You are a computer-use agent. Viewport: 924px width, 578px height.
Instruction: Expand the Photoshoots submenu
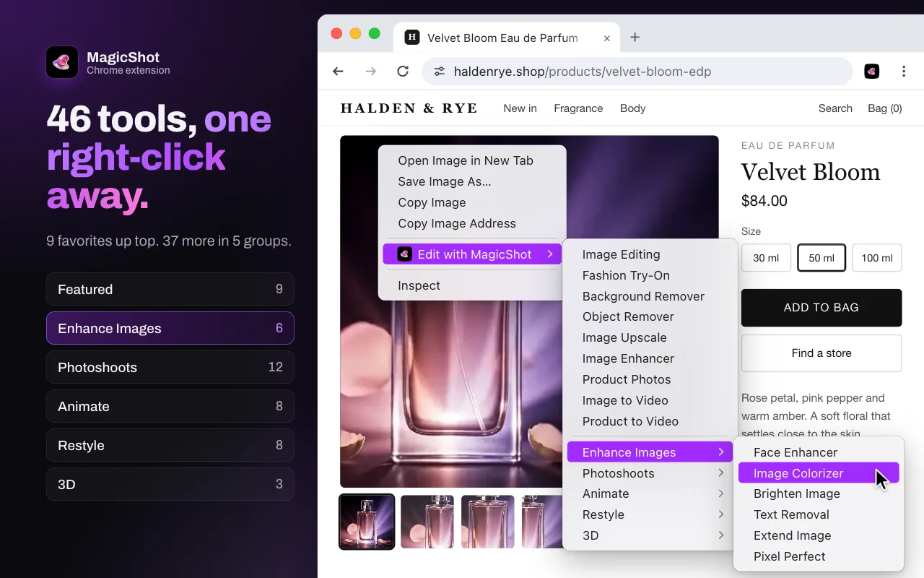click(650, 473)
